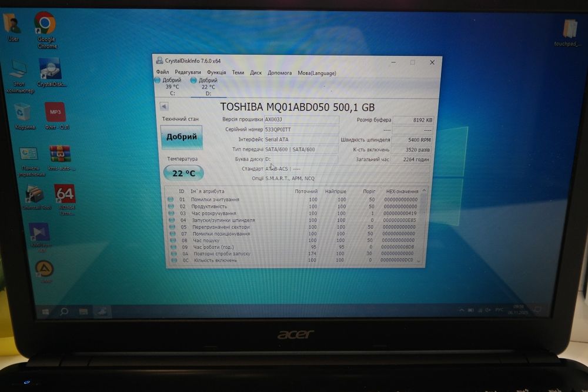Image resolution: width=588 pixels, height=392 pixels.
Task: Open the notification center icon
Action: [538, 310]
